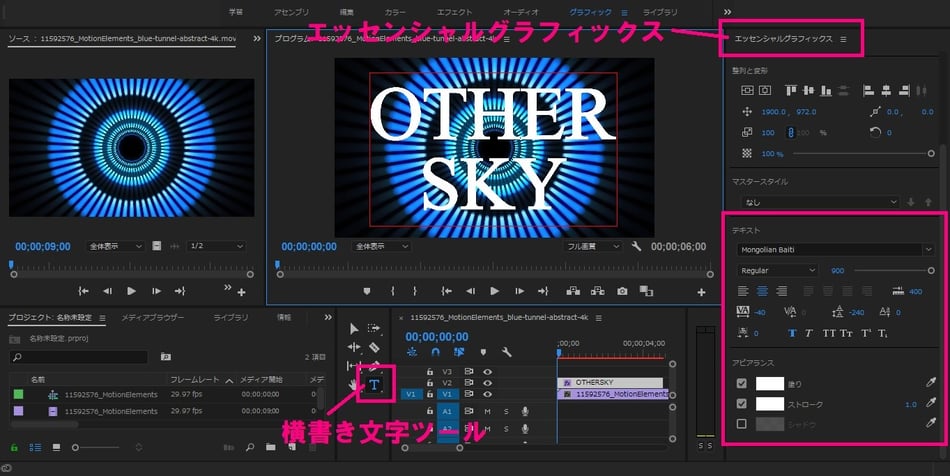Enable the シャドウ (shadow) checkbox
The image size is (950, 476).
coord(741,424)
